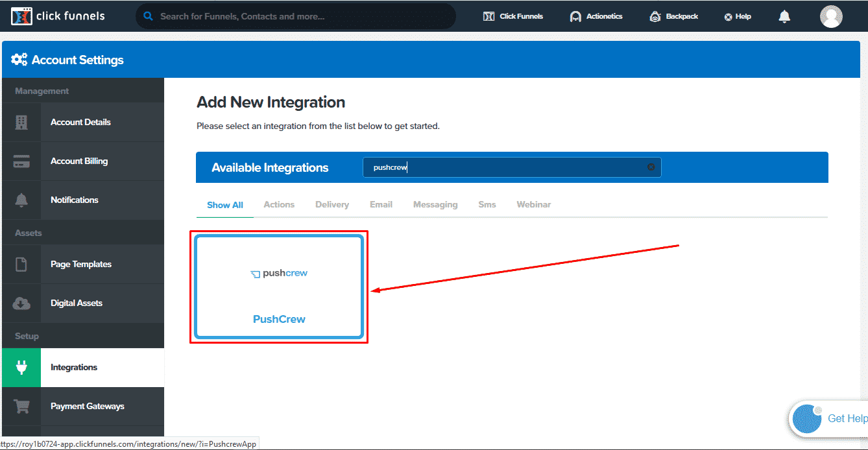The image size is (868, 450).
Task: Switch to the Messaging tab
Action: click(435, 204)
